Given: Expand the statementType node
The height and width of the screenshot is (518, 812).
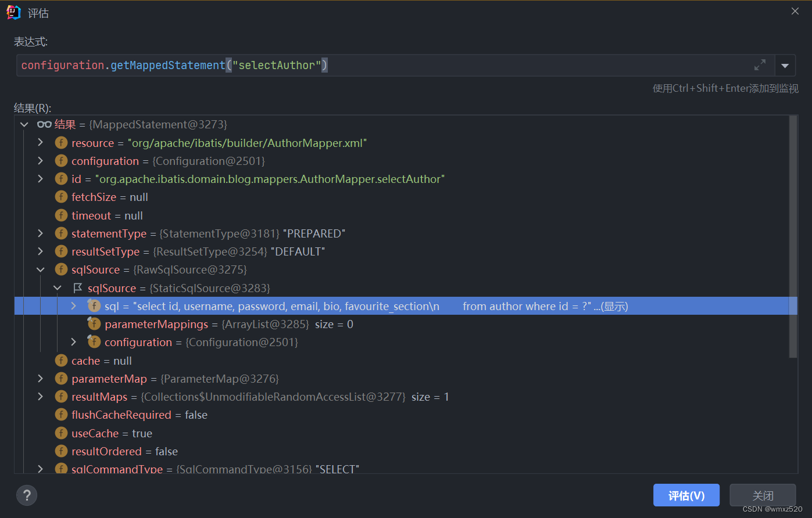Looking at the screenshot, I should click(x=40, y=233).
